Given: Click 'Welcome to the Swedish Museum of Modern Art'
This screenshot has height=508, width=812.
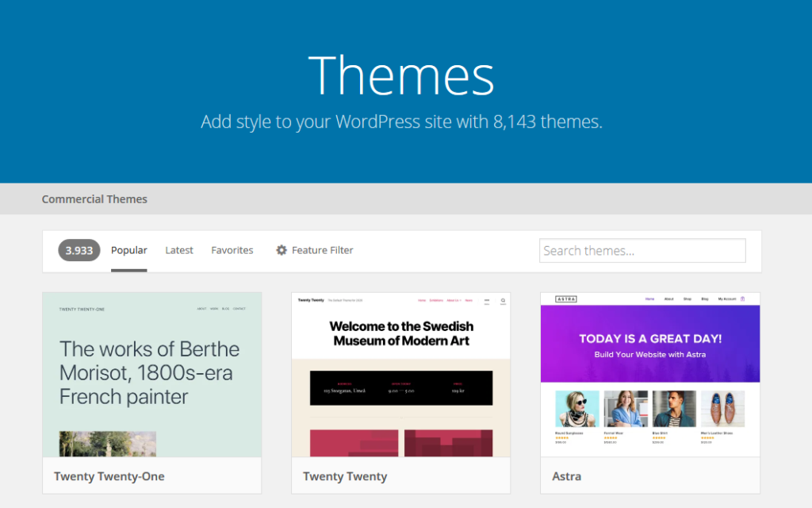Looking at the screenshot, I should (x=401, y=333).
